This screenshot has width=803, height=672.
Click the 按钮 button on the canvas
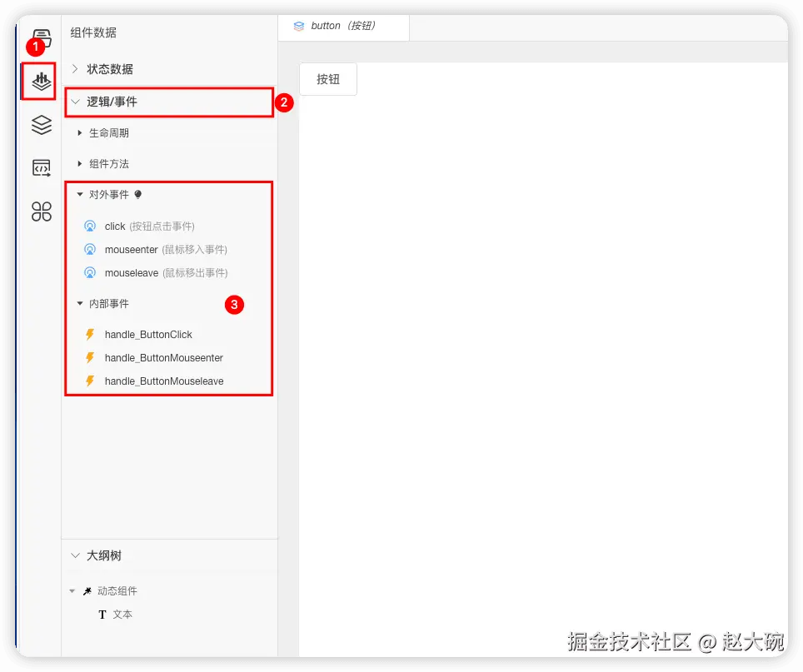pyautogui.click(x=327, y=79)
